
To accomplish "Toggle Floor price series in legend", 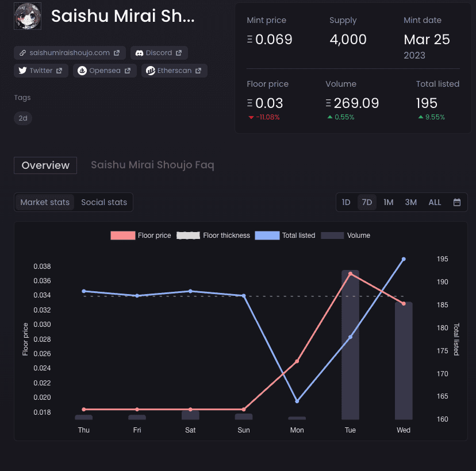I will point(140,235).
